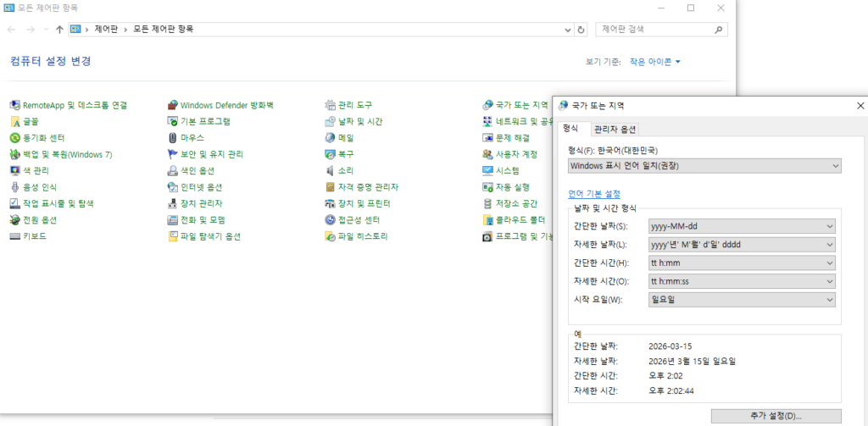Viewport: 868px width, 426px height.
Task: Click the 제어판 검색 search field
Action: pyautogui.click(x=657, y=29)
